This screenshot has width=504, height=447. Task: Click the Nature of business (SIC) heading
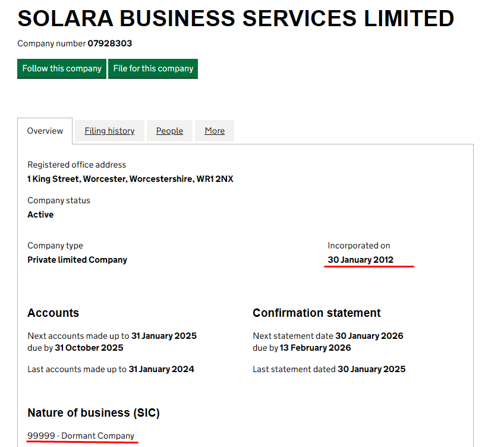(93, 413)
